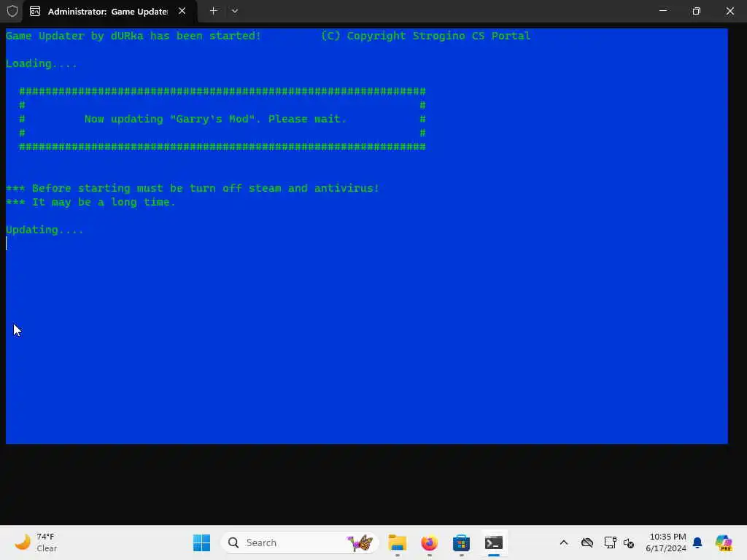Click the muted volume tray icon

click(x=629, y=542)
